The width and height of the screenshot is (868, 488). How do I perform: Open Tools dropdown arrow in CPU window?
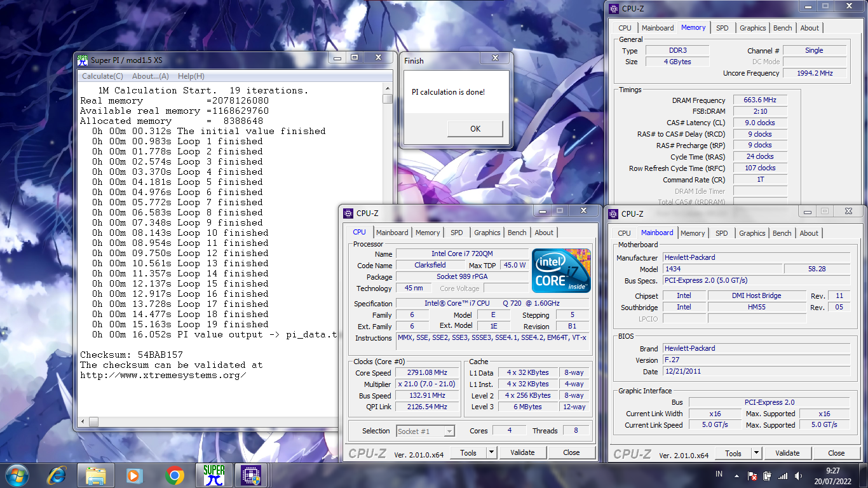(x=491, y=452)
